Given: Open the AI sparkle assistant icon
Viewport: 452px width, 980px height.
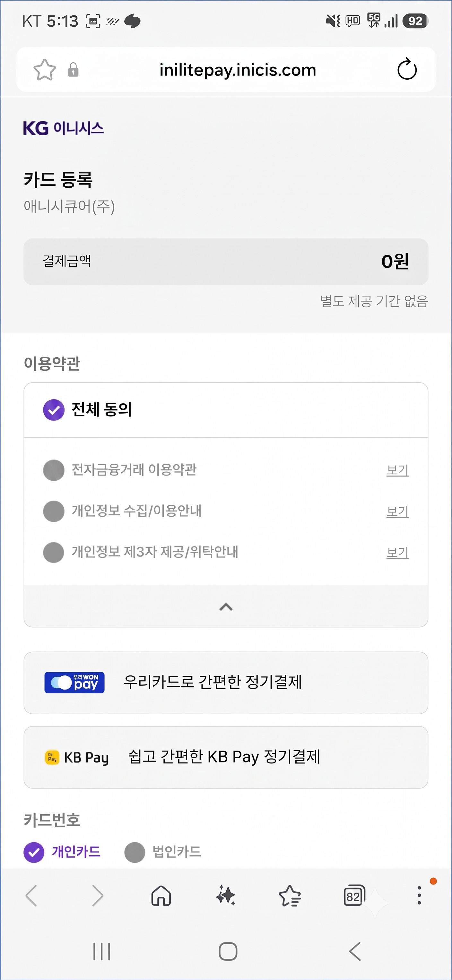Looking at the screenshot, I should tap(226, 895).
